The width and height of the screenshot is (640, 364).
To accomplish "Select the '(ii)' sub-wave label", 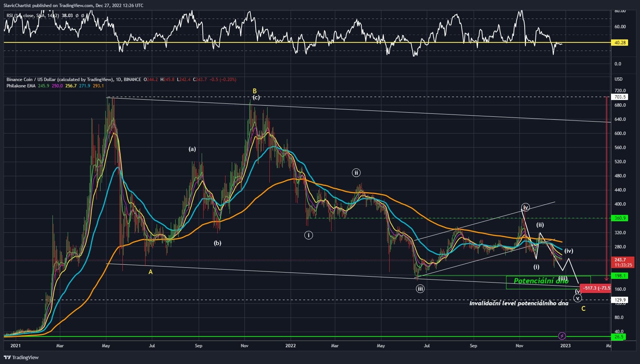I will [540, 225].
